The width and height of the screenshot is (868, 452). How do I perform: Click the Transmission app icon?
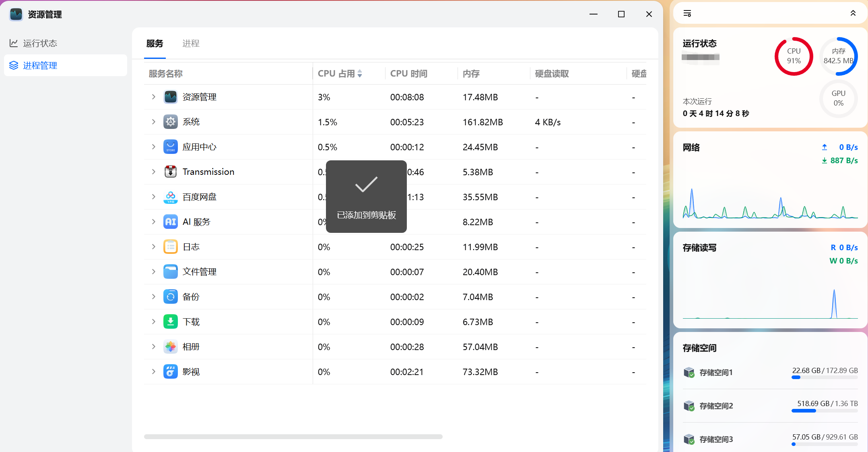pos(170,172)
